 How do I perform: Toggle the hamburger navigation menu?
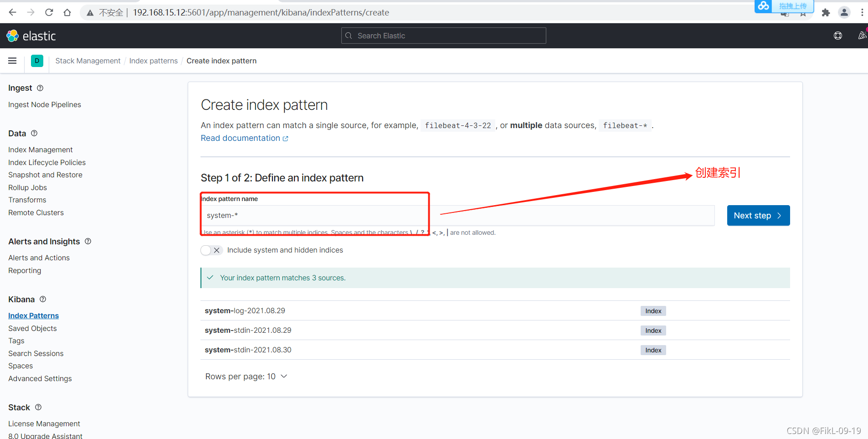coord(12,61)
